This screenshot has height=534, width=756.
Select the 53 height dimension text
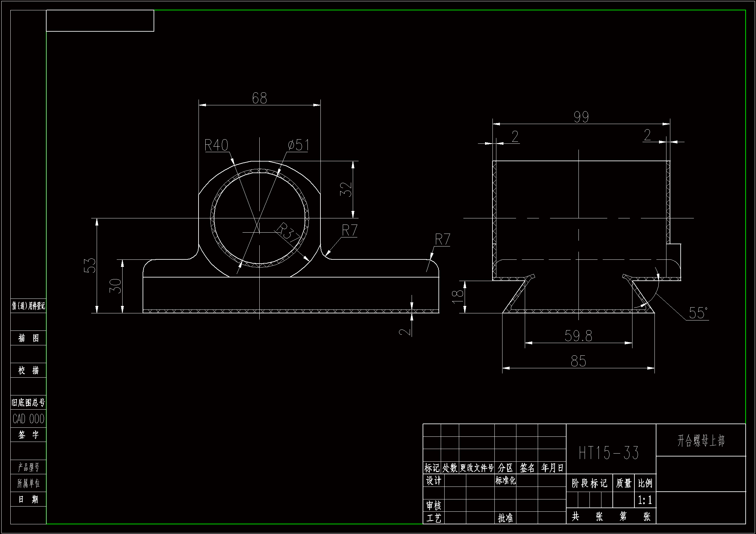click(90, 266)
